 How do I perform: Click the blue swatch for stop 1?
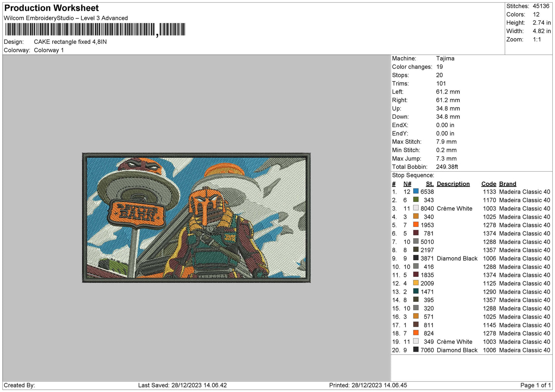416,191
